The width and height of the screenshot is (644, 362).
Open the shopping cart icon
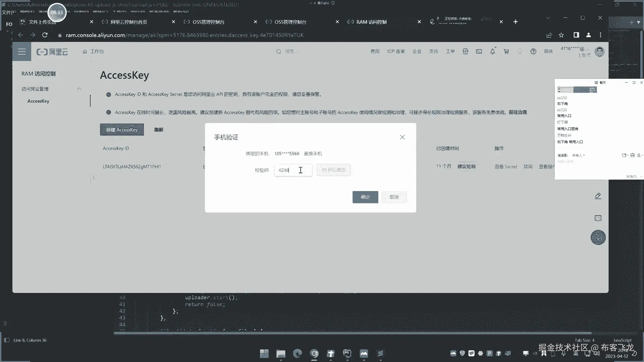[506, 51]
